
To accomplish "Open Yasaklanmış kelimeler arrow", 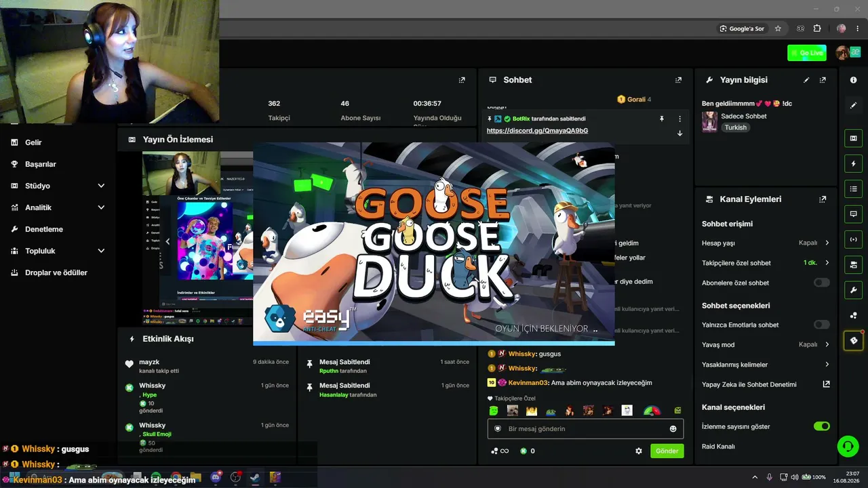I will click(827, 365).
